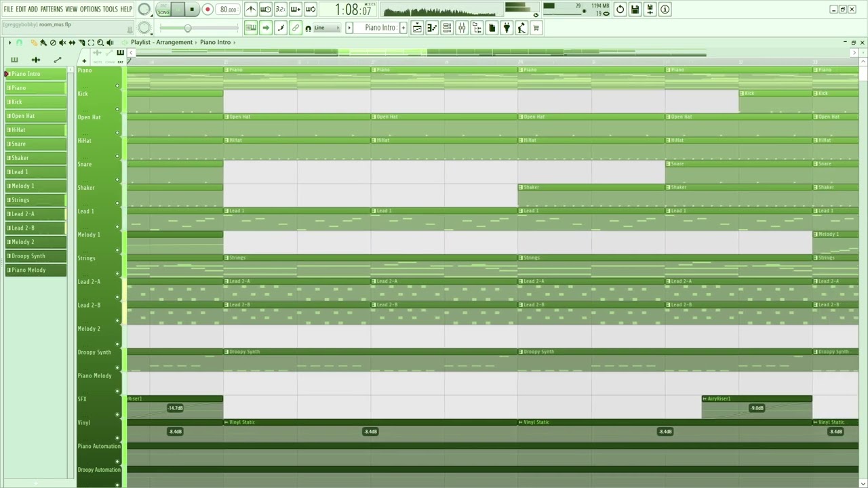Adjust the main pitch slider handle
This screenshot has height=488, width=868.
click(x=187, y=28)
